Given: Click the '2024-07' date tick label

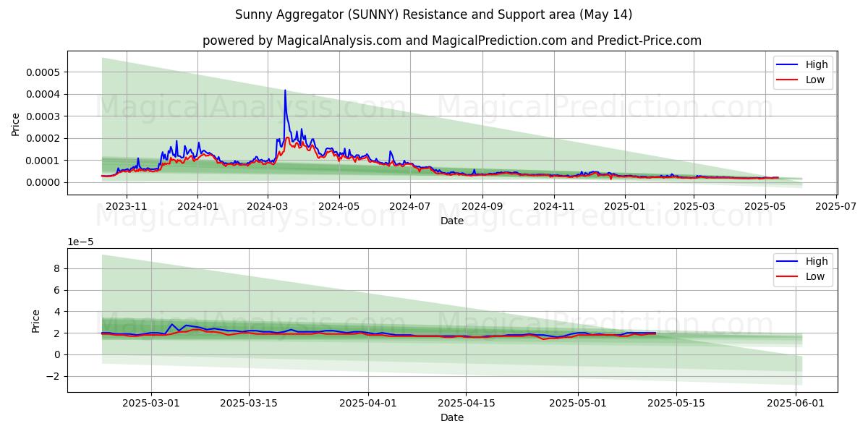Looking at the screenshot, I should point(410,206).
